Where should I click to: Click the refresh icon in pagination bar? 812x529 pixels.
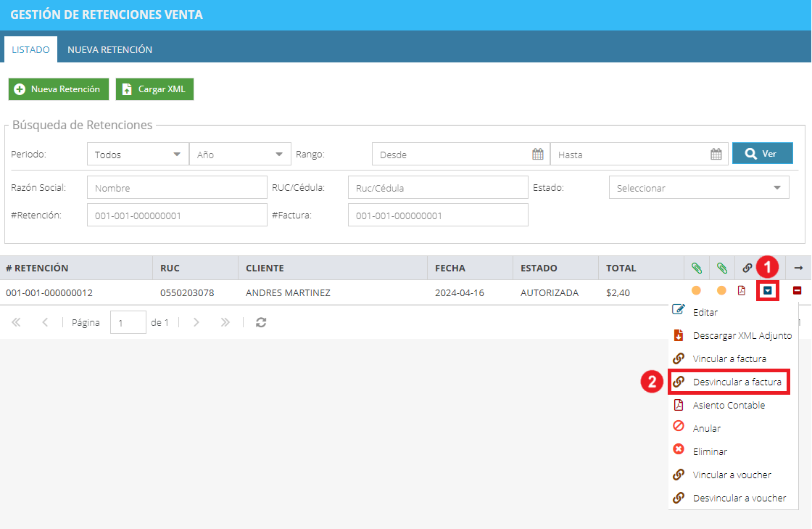point(261,322)
